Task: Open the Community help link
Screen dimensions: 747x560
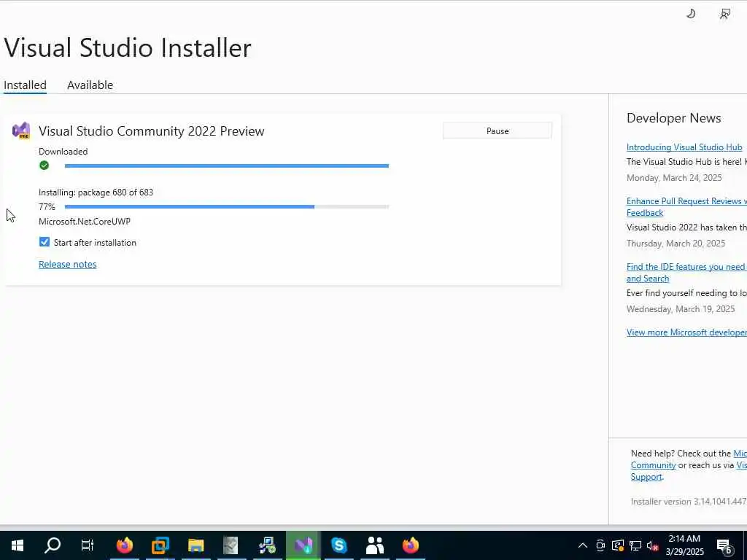Action: (653, 465)
